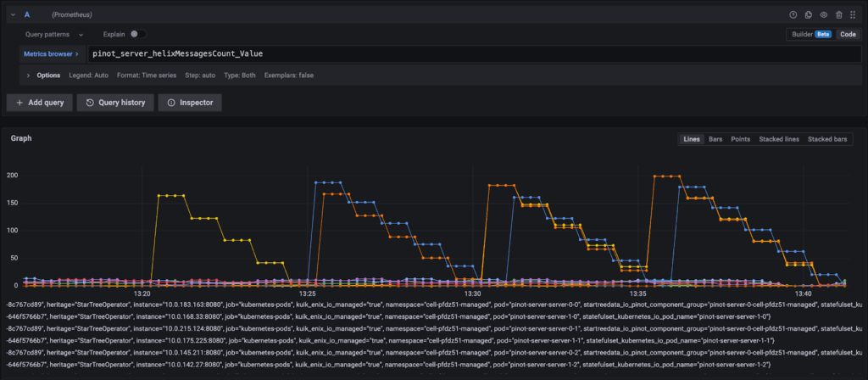Screen dimensions: 868x380
Task: Choose the Points graph style
Action: pos(740,139)
